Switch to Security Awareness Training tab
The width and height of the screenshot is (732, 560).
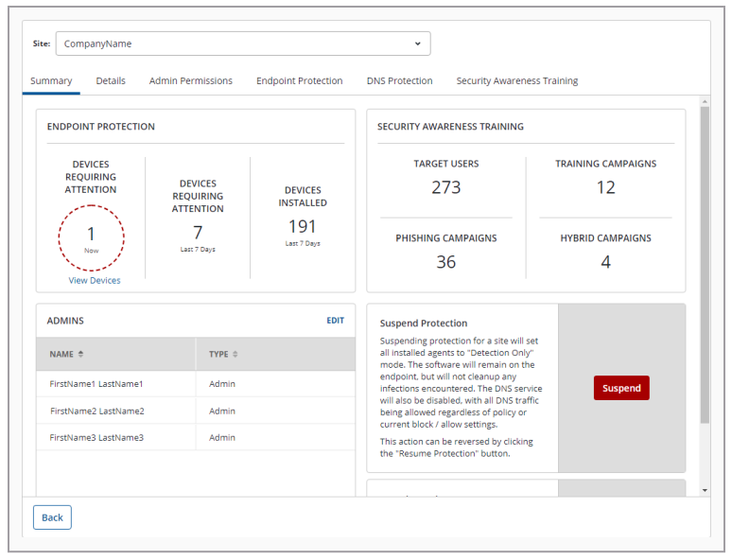pos(516,80)
